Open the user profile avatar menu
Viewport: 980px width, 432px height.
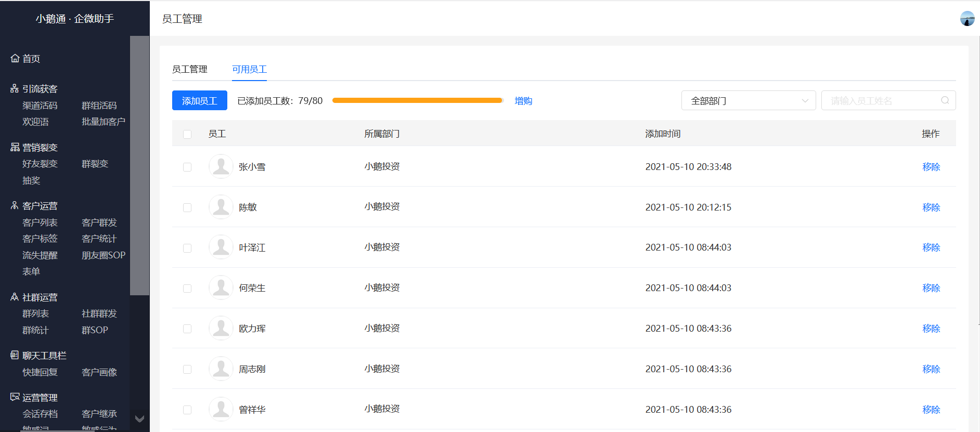pyautogui.click(x=968, y=18)
